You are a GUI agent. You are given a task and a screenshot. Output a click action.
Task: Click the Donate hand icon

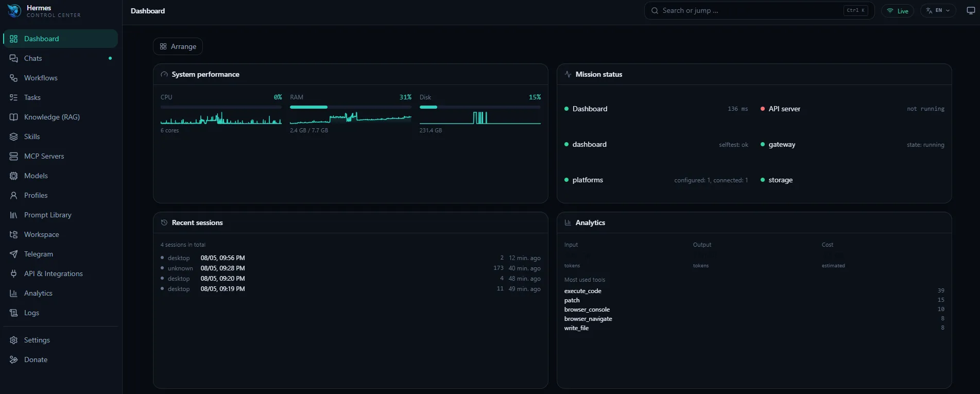[14, 359]
